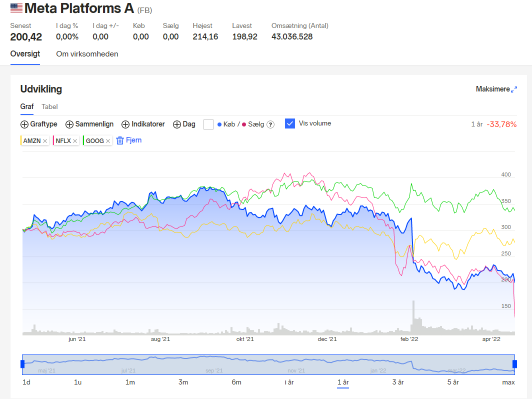This screenshot has height=399, width=532.
Task: Remove the NFLX comparison with its X icon
Action: pos(75,141)
